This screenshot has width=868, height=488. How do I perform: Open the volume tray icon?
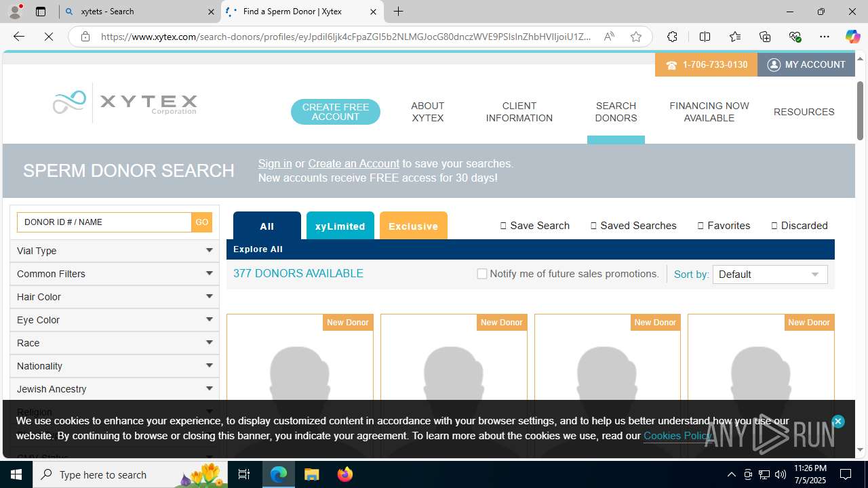[781, 474]
